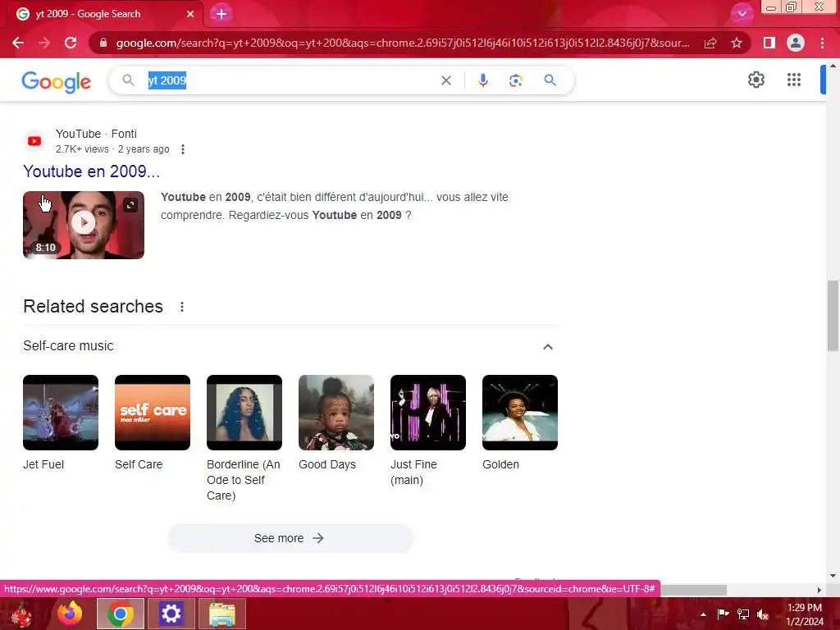
Task: Click the horizontal scrollbar right arrow
Action: tap(819, 590)
